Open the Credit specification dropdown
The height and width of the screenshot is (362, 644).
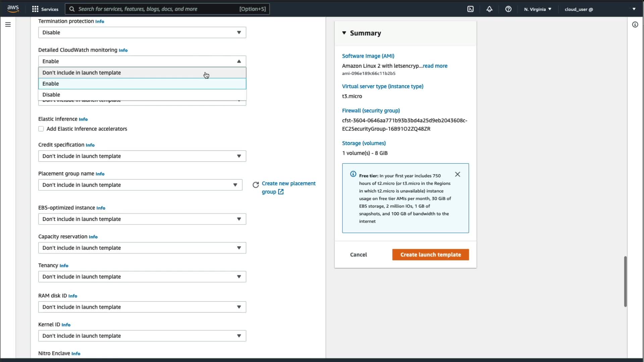tap(142, 156)
